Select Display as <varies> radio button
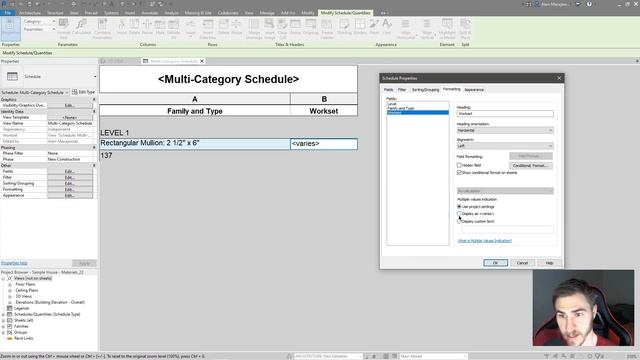Screen dimensions: 640x360 (x=459, y=214)
